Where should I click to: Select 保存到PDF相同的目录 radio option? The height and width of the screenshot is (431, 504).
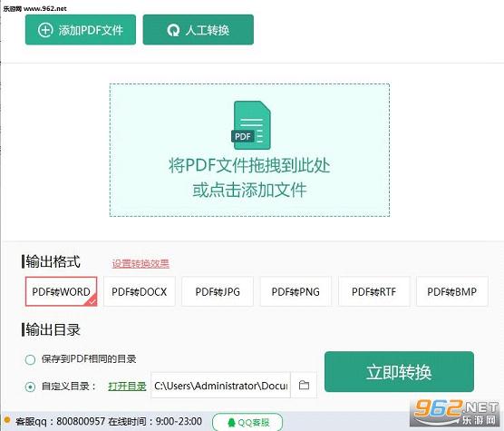tap(30, 359)
